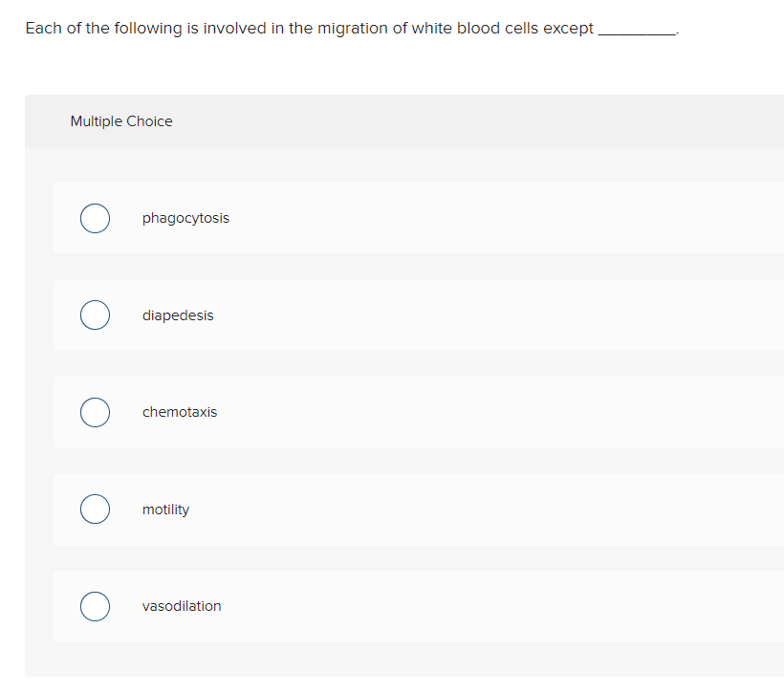Click the phagocytosis answer row
This screenshot has width=784, height=694.
click(x=411, y=218)
